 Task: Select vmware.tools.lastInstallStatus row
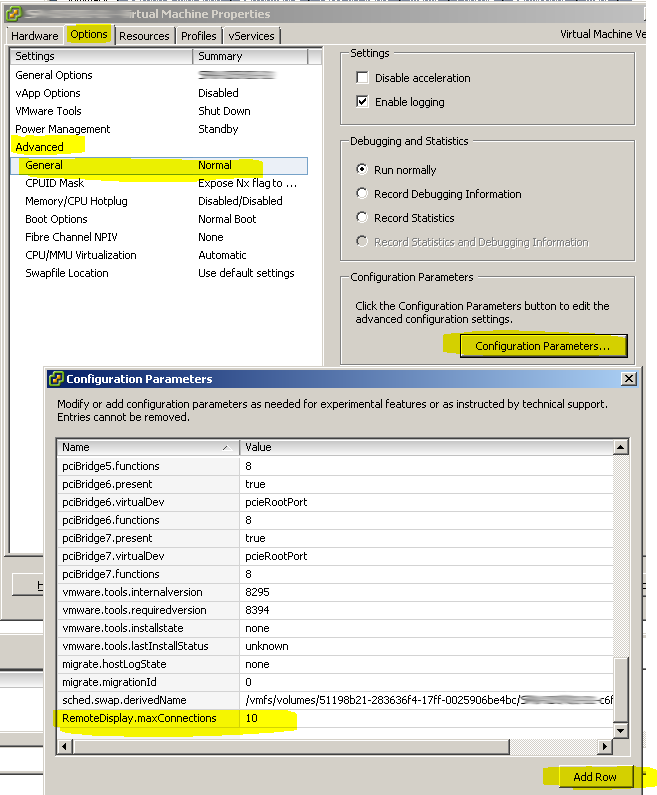point(335,646)
